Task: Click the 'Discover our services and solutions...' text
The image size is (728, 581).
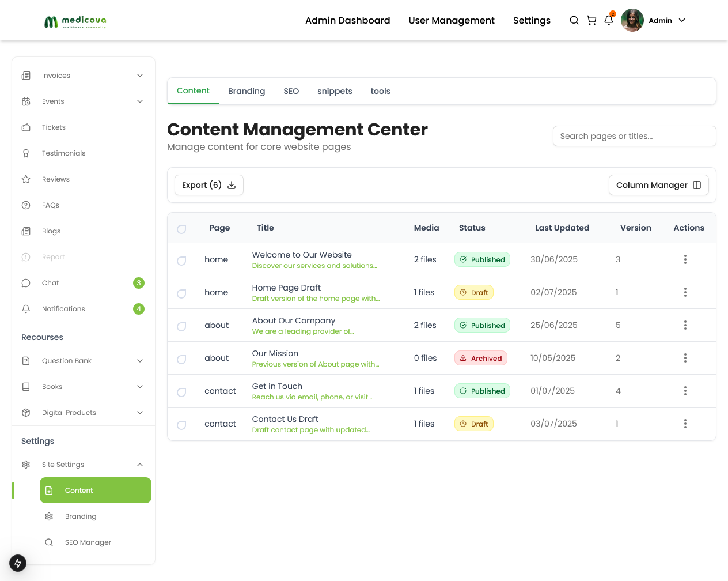Action: click(x=314, y=266)
